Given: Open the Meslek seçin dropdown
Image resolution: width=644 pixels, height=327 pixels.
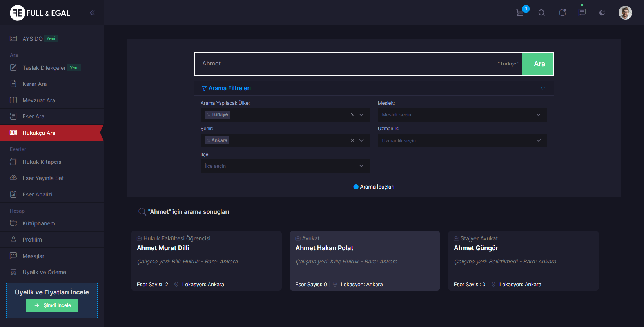Looking at the screenshot, I should point(462,115).
